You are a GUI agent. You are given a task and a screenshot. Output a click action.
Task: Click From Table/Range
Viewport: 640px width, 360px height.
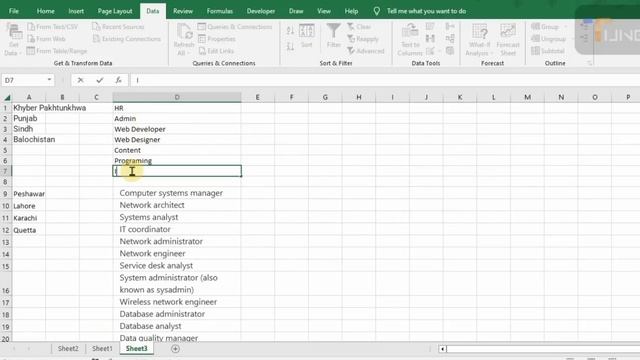click(x=57, y=51)
